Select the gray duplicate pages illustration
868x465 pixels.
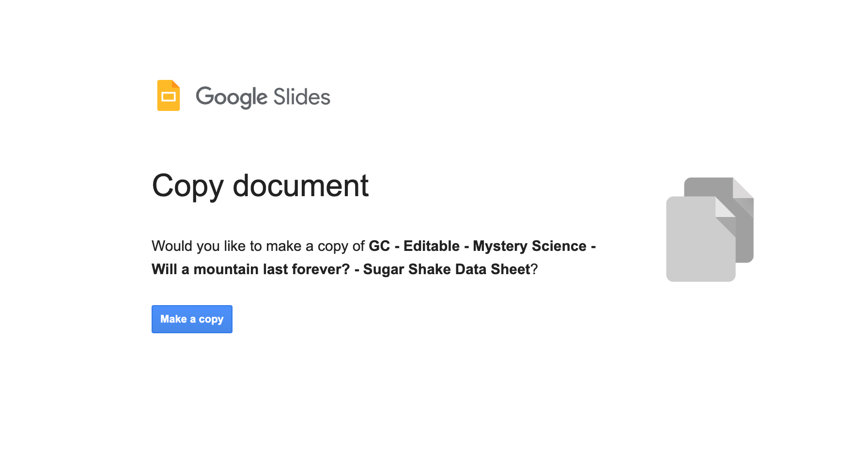tap(710, 230)
